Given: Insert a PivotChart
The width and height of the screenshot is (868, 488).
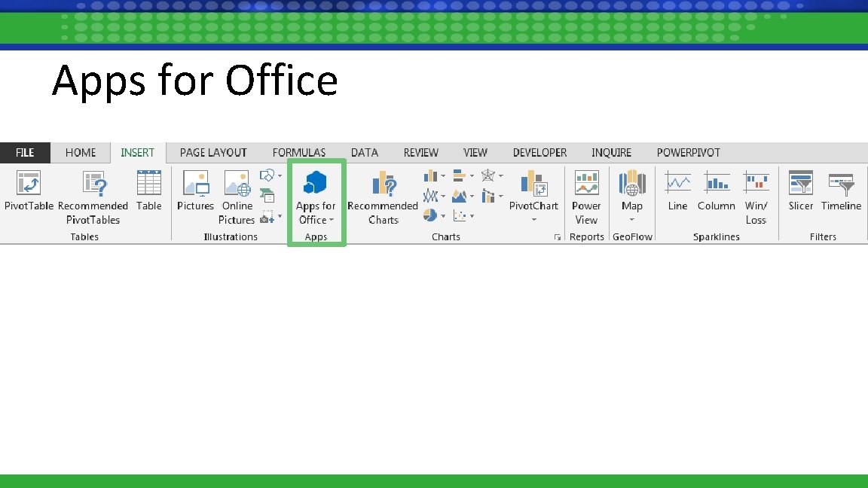Looking at the screenshot, I should click(533, 191).
